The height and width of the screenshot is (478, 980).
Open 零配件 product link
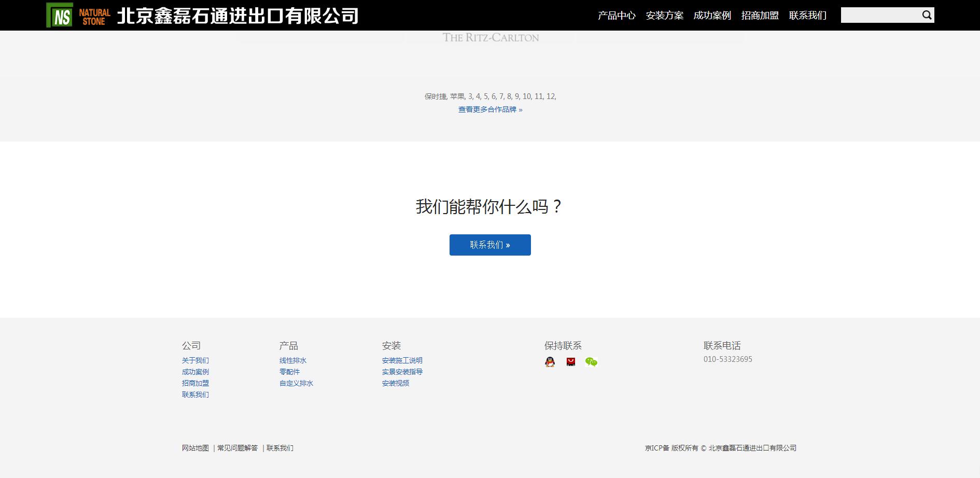click(x=288, y=372)
